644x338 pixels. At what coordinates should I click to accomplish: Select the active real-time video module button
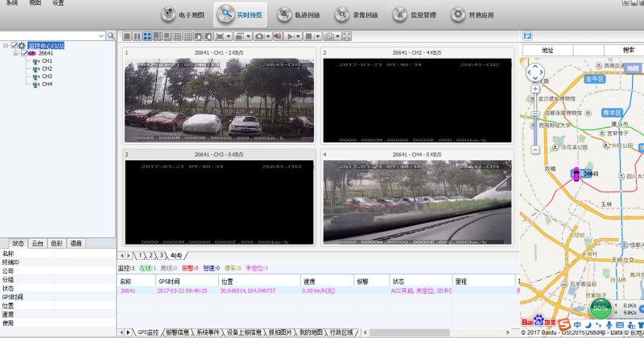[240, 14]
